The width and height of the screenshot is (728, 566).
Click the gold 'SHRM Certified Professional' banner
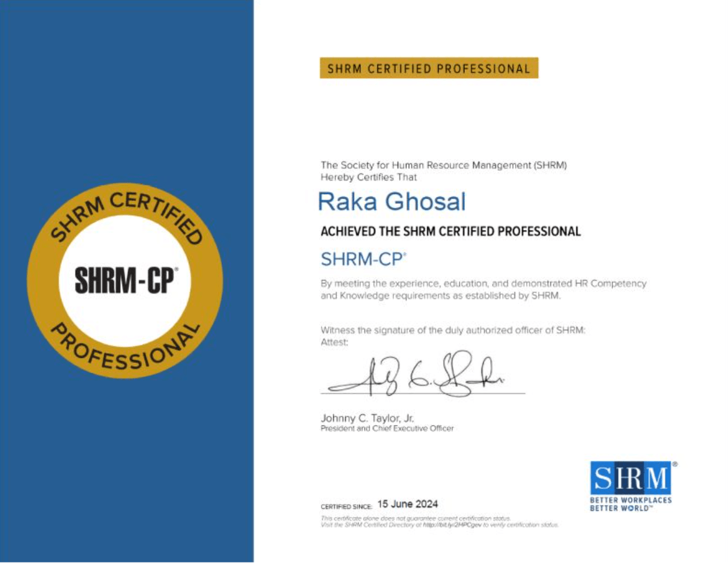429,68
